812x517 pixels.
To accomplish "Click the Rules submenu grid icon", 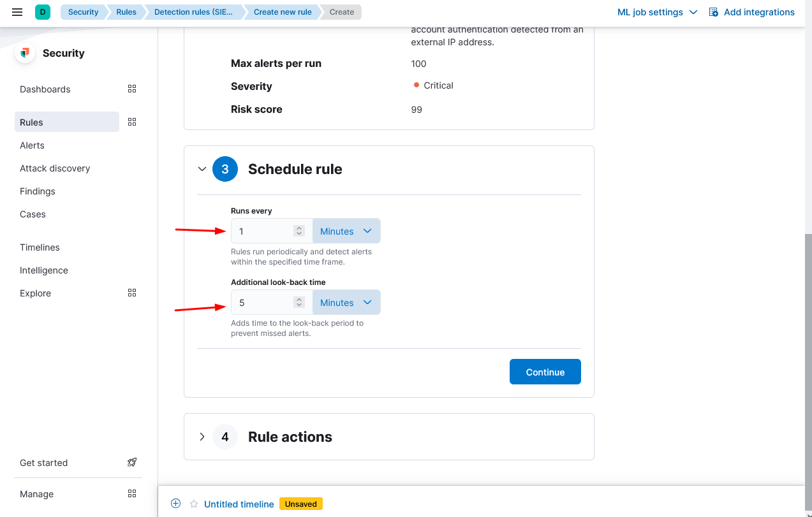I will pyautogui.click(x=132, y=122).
